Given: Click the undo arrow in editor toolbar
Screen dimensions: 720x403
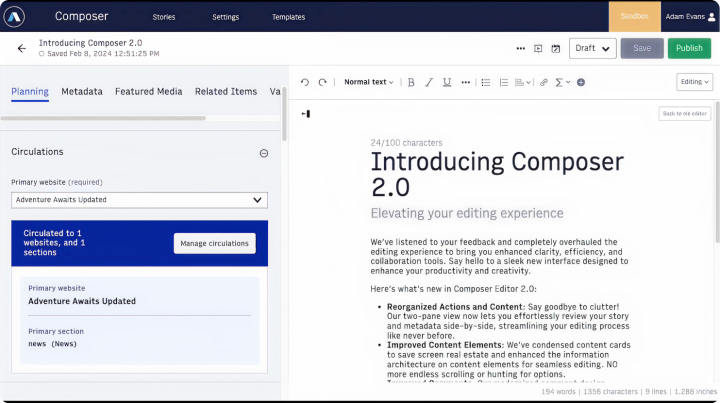Looking at the screenshot, I should pos(306,82).
